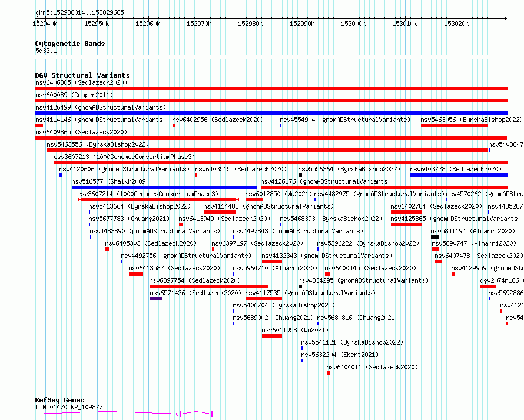Select nsv6405303 (Sedlazeck2020) label
The width and height of the screenshot is (524, 420).
coord(151,243)
